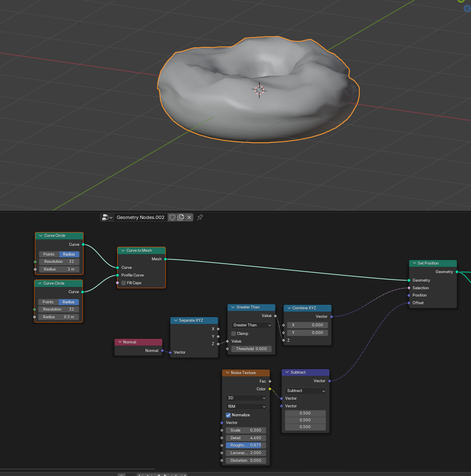The height and width of the screenshot is (476, 471).
Task: Collapse the Noise Texture node
Action: coord(228,372)
